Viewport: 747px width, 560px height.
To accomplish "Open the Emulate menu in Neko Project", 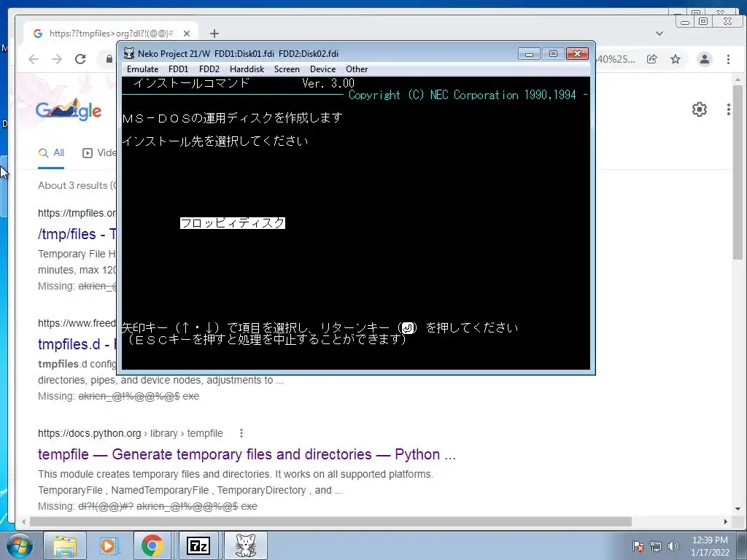I will pyautogui.click(x=142, y=69).
